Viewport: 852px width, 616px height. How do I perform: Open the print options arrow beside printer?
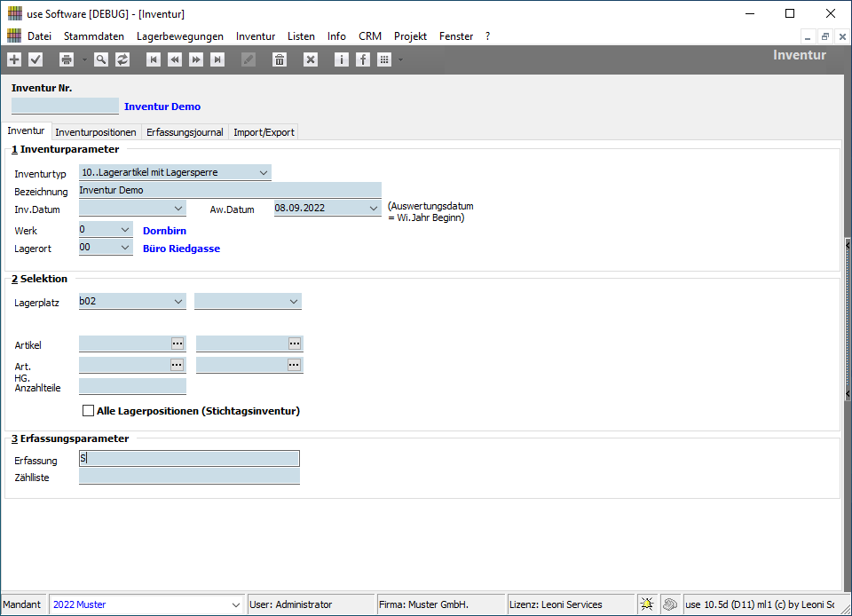pos(84,59)
